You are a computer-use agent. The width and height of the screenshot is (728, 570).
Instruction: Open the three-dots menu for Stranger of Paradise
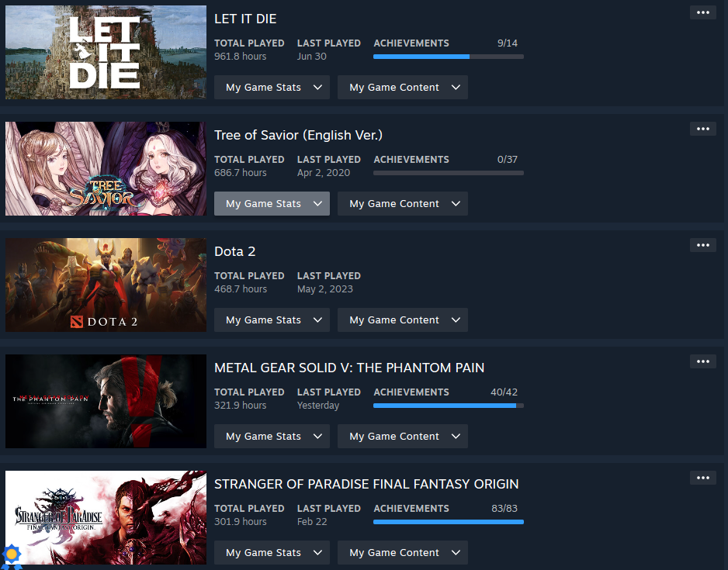pos(702,478)
